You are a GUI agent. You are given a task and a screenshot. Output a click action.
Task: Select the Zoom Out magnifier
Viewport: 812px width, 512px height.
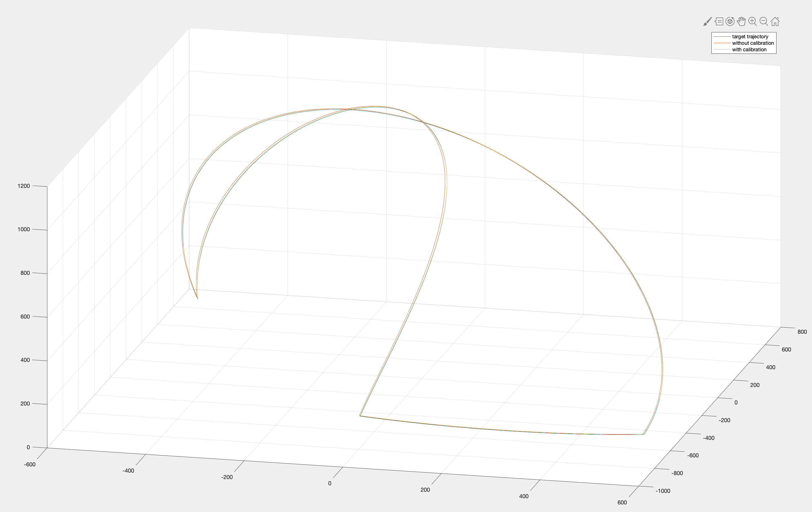(764, 22)
